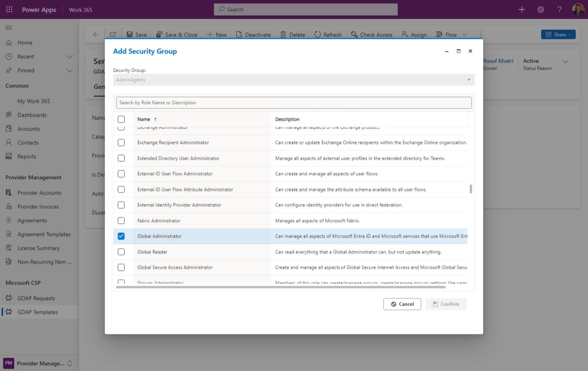Expand the Pinned section chevron

click(70, 70)
